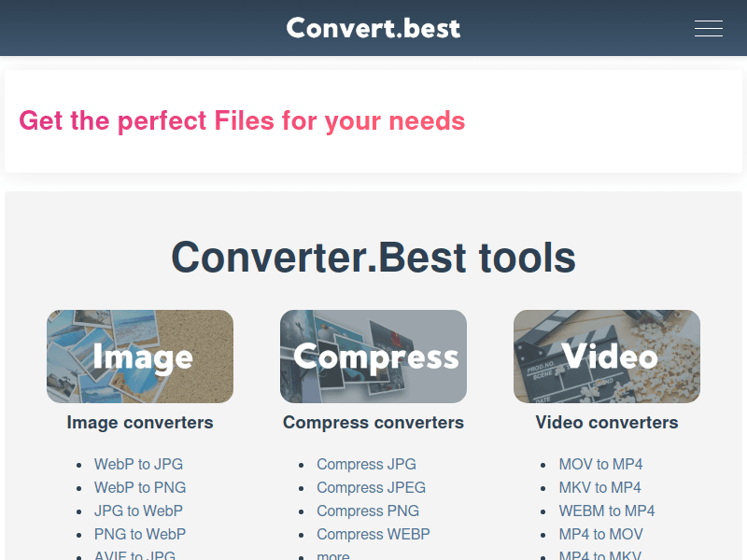Viewport: 747px width, 560px height.
Task: Click the Image converters banner image
Action: (140, 356)
